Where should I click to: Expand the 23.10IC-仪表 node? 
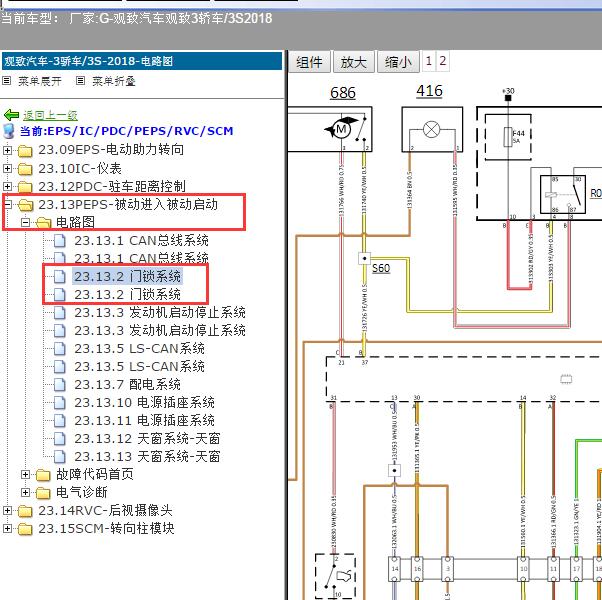coord(7,169)
